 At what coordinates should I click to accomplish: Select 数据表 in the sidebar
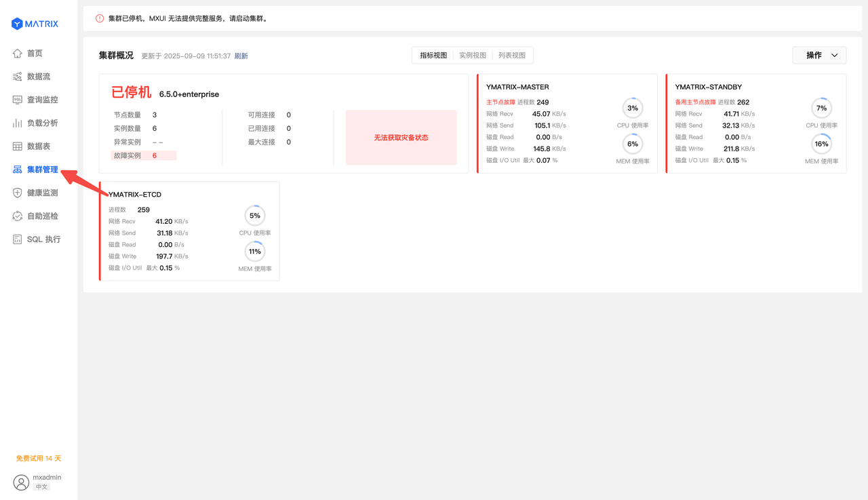(x=39, y=147)
